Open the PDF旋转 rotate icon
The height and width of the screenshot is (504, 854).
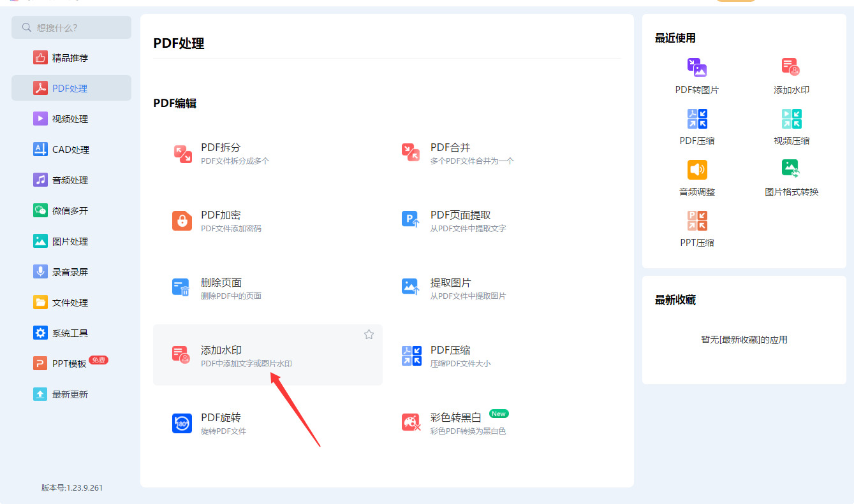pyautogui.click(x=182, y=423)
